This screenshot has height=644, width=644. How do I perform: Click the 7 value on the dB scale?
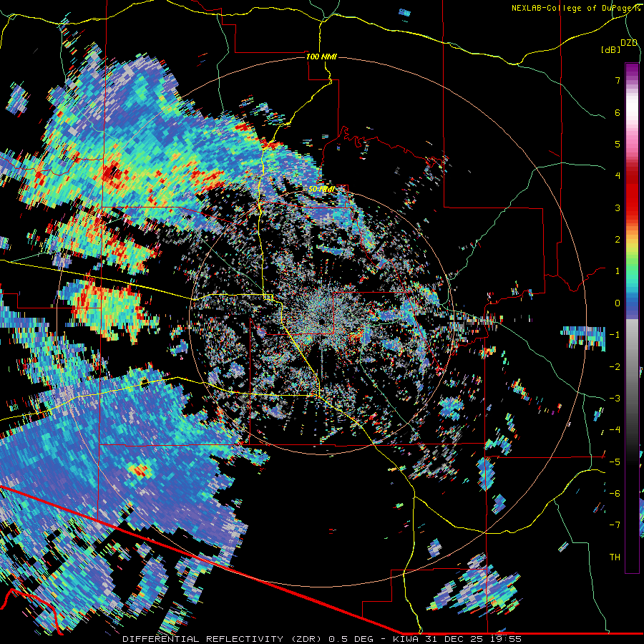[618, 80]
